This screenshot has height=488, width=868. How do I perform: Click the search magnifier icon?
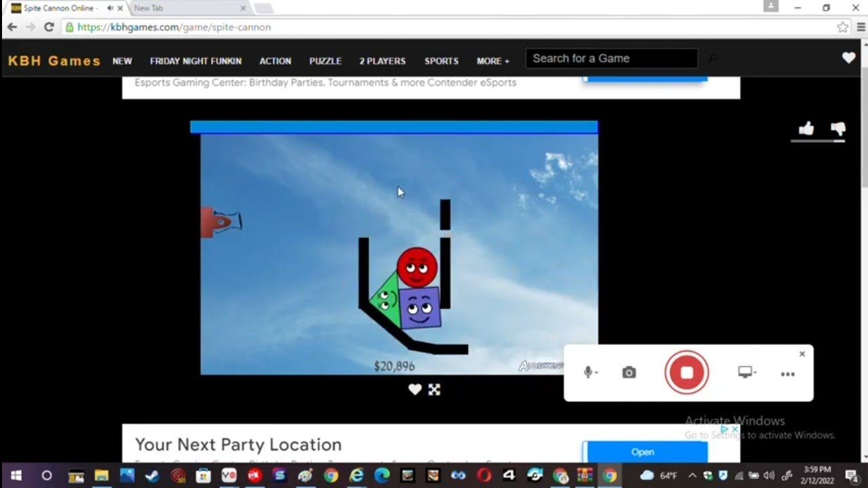coord(712,59)
